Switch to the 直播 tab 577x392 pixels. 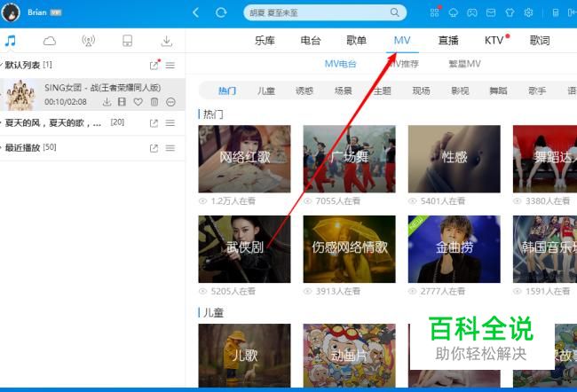448,40
